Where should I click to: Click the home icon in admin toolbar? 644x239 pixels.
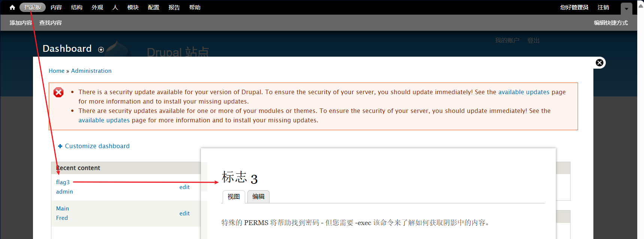click(12, 8)
